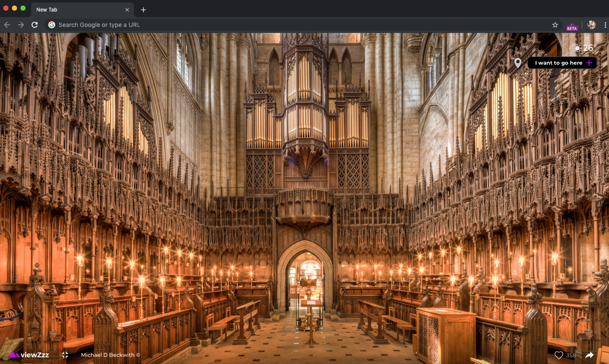Image resolution: width=609 pixels, height=364 pixels.
Task: Toggle the heart to like the photo
Action: pyautogui.click(x=559, y=355)
